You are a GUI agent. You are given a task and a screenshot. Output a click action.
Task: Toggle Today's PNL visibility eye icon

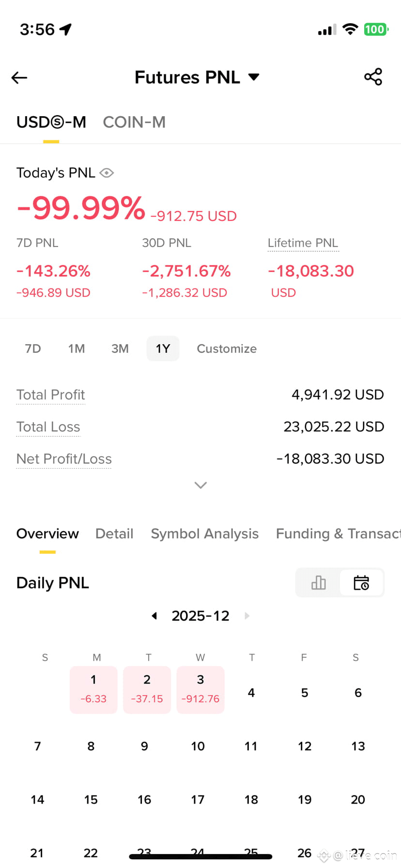[x=107, y=173]
